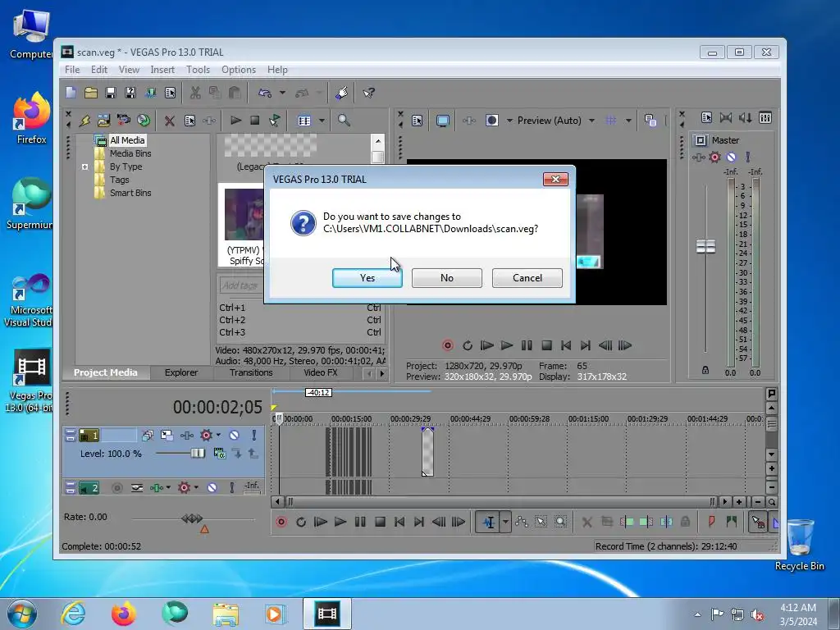Click the Save As icon
Image resolution: width=840 pixels, height=630 pixels.
[130, 93]
